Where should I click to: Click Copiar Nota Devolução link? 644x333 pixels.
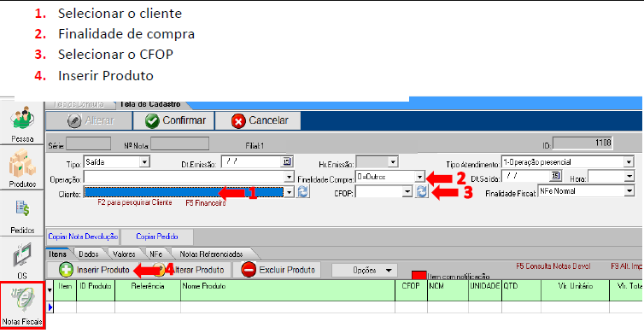84,237
